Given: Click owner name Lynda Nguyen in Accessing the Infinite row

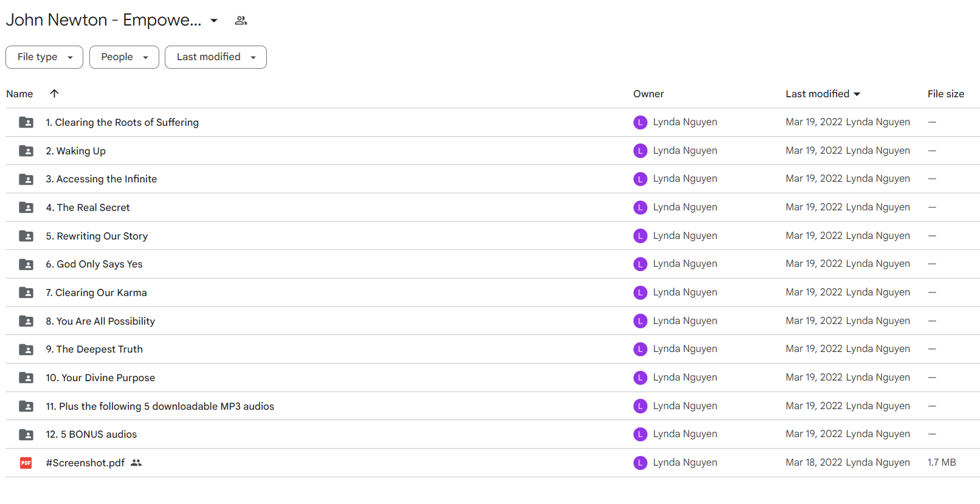Looking at the screenshot, I should pyautogui.click(x=685, y=179).
